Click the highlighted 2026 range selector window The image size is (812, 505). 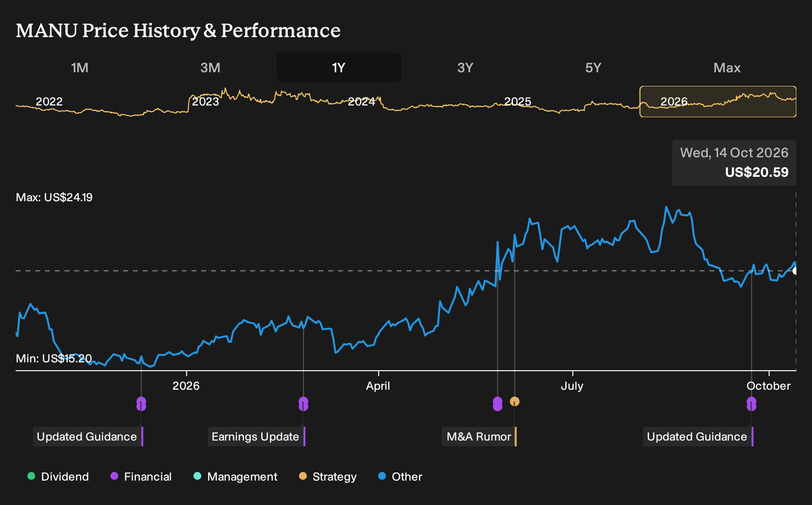point(718,102)
